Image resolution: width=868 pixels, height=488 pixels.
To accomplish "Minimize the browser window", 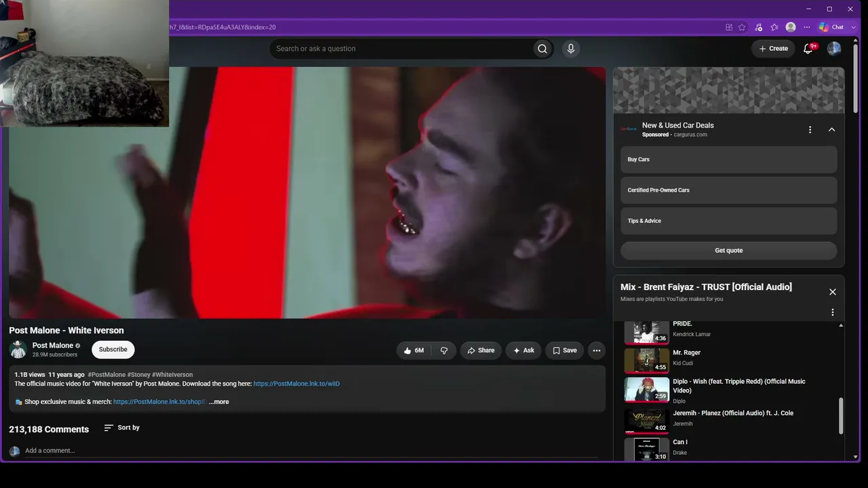I will [809, 9].
